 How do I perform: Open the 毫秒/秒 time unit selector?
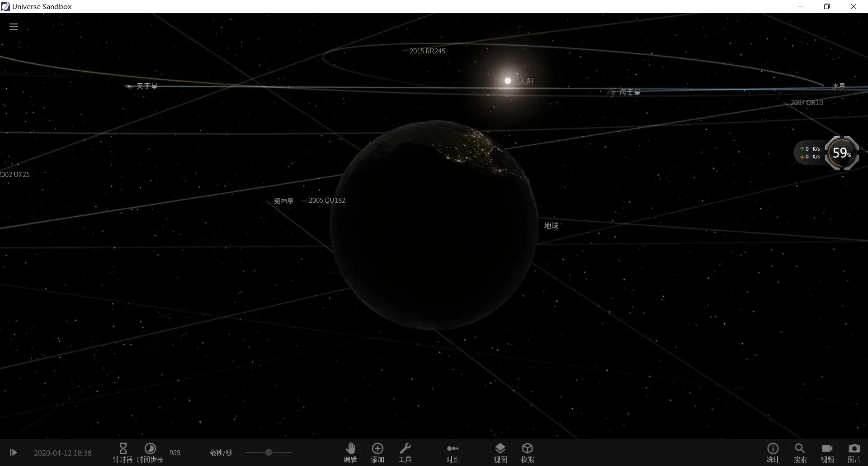tap(221, 453)
